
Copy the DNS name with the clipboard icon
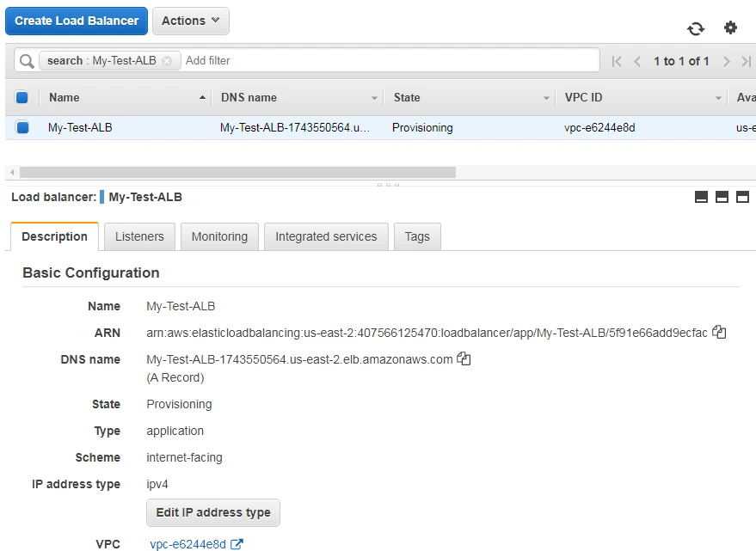tap(464, 359)
